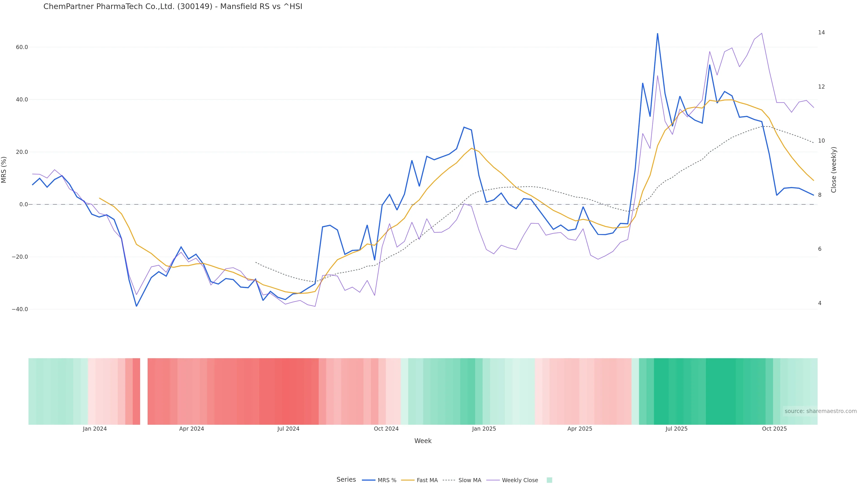Click the Series legend title
The height and width of the screenshot is (488, 868).
pyautogui.click(x=346, y=480)
